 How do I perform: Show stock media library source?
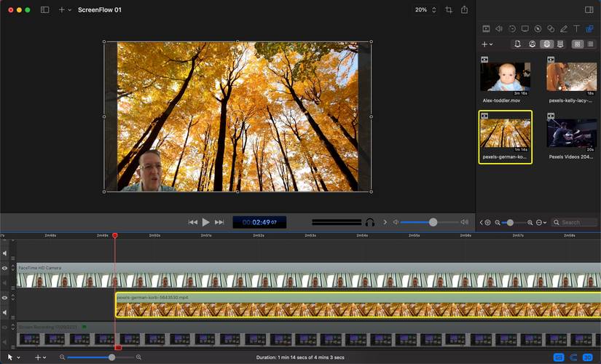point(560,44)
